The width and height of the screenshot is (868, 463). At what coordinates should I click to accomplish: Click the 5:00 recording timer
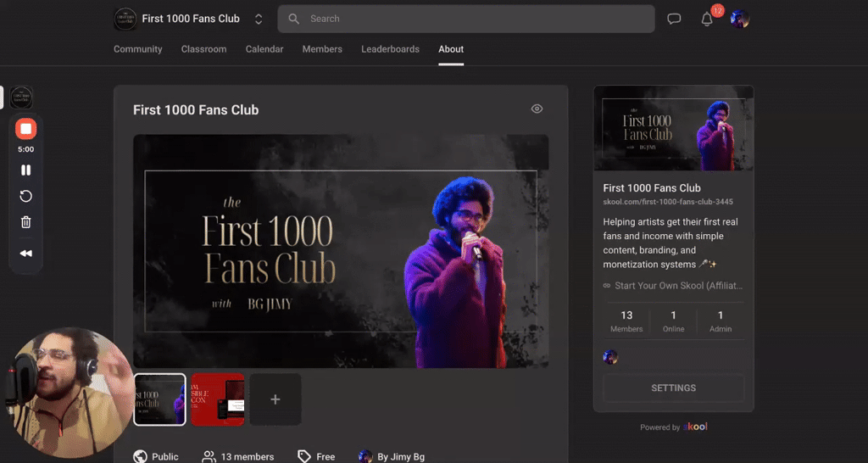tap(26, 149)
